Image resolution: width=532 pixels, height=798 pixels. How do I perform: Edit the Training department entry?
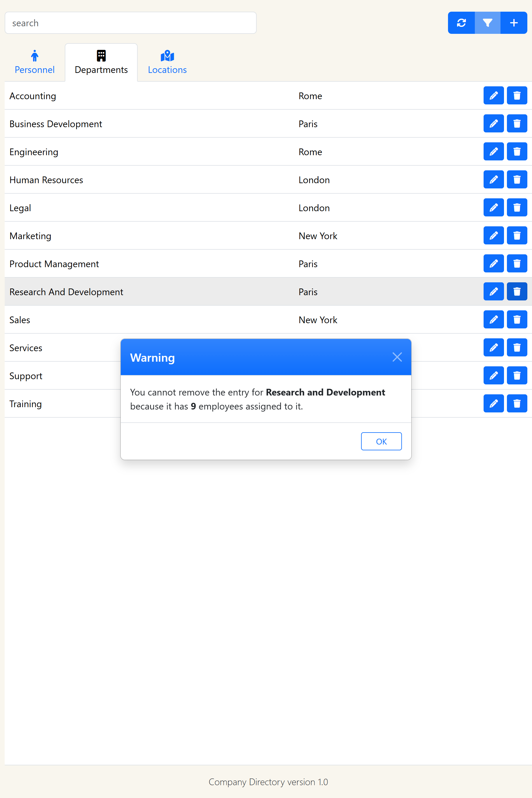[x=493, y=403]
